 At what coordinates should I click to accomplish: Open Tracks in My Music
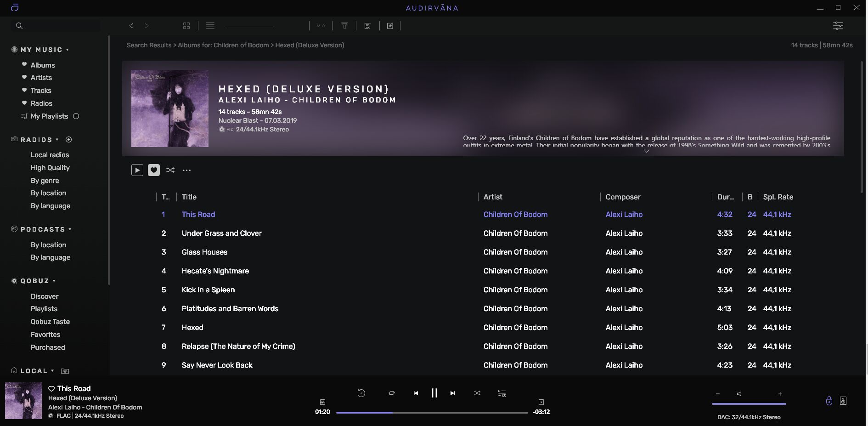click(x=41, y=91)
